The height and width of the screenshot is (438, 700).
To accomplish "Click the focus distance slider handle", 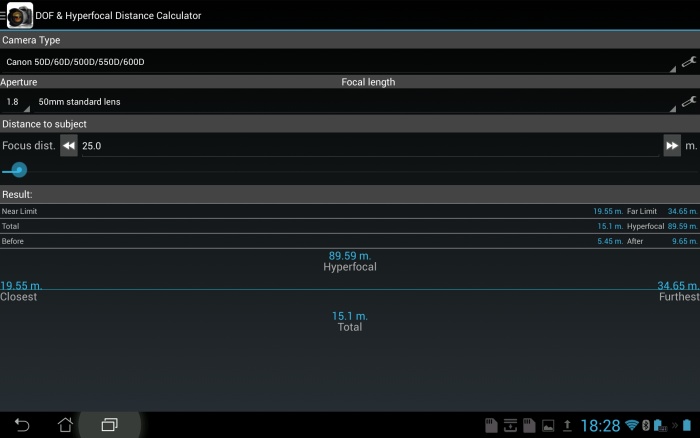I will coord(18,170).
